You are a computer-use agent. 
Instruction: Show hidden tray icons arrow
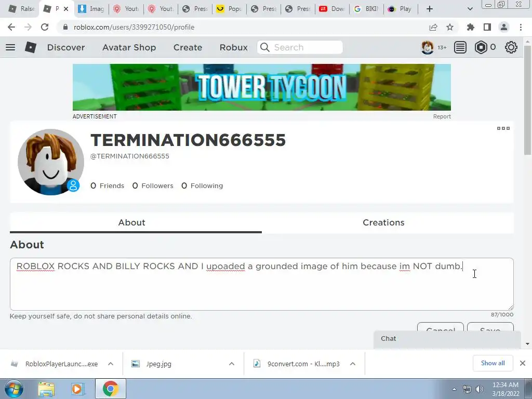click(x=454, y=389)
